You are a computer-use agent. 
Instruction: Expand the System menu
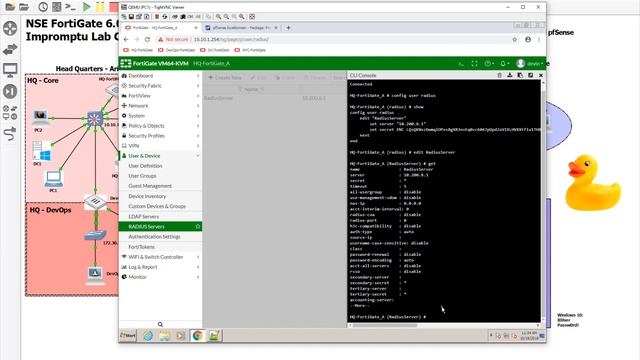(160, 116)
